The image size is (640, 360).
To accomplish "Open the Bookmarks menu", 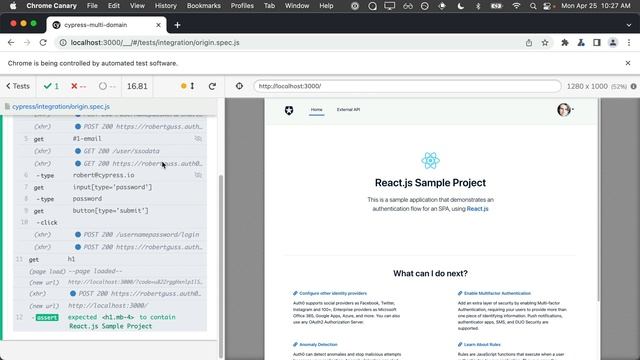I will click(x=204, y=6).
